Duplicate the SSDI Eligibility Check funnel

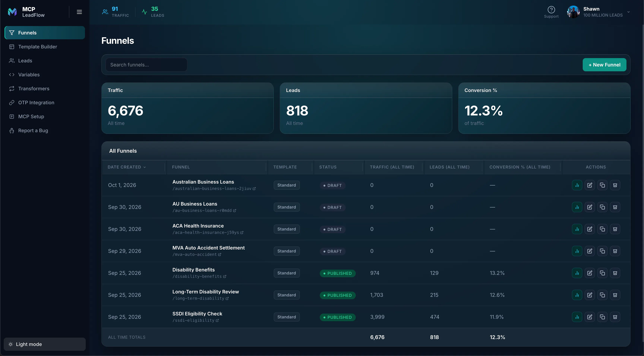(x=602, y=317)
